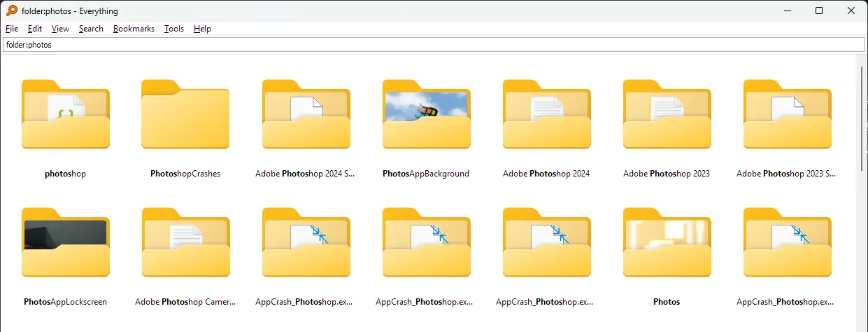The width and height of the screenshot is (868, 332).
Task: Click the Adobe Photoshop Camer... folder icon
Action: coord(185,242)
